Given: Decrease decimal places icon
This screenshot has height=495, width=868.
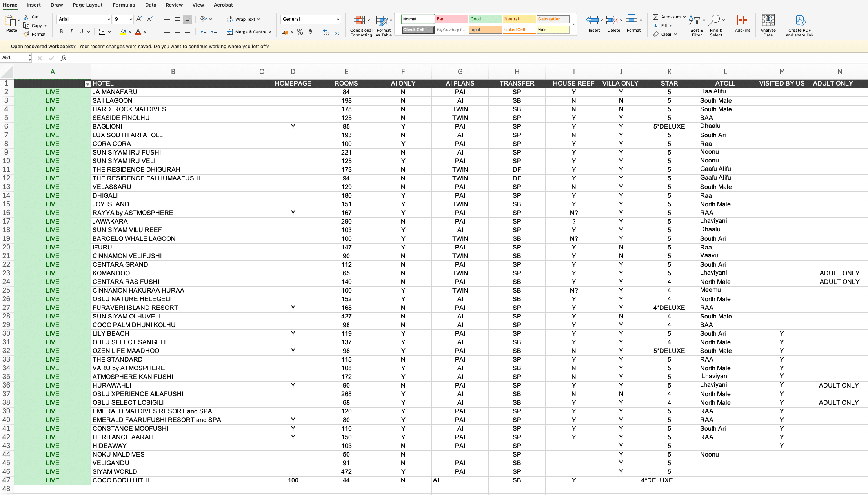Looking at the screenshot, I should click(x=337, y=32).
